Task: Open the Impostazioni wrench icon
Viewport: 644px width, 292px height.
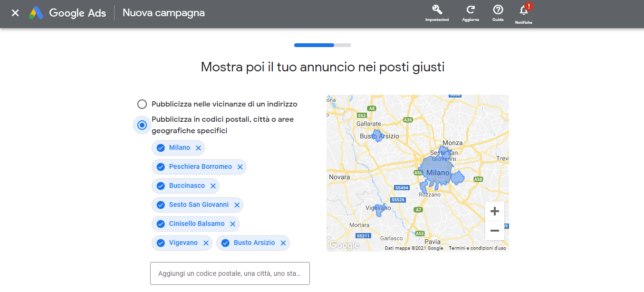Action: [437, 10]
